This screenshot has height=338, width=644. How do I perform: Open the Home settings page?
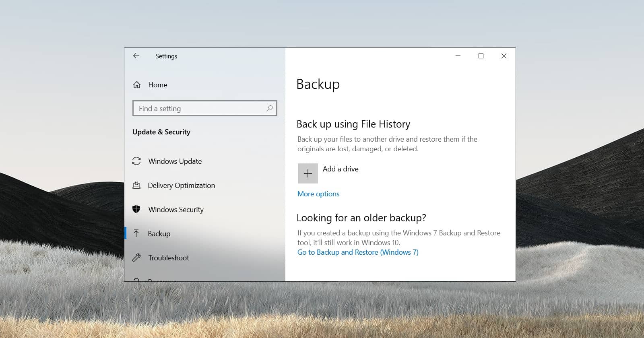[158, 85]
